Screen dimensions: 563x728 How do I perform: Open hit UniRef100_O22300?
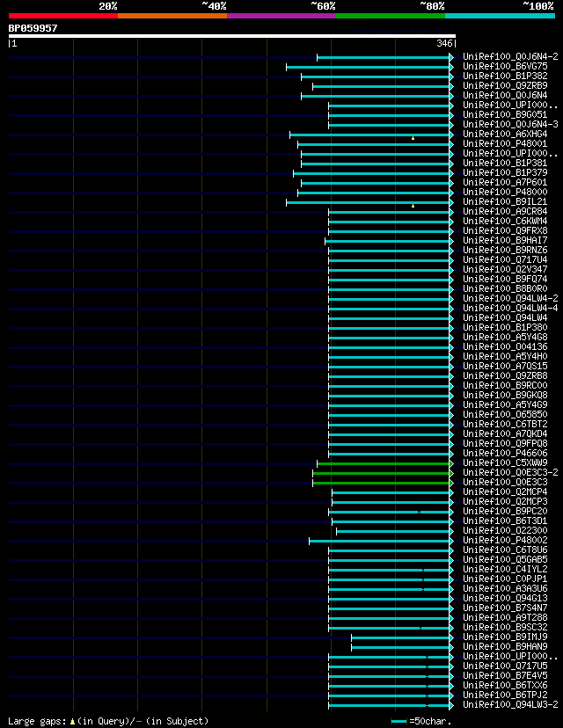point(506,531)
